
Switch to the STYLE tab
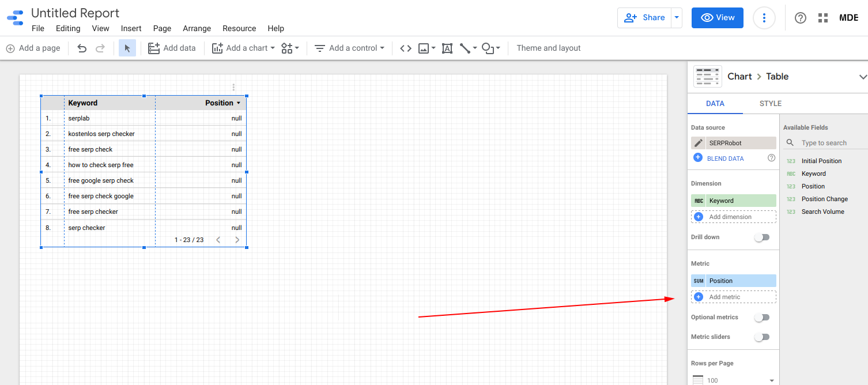[771, 104]
